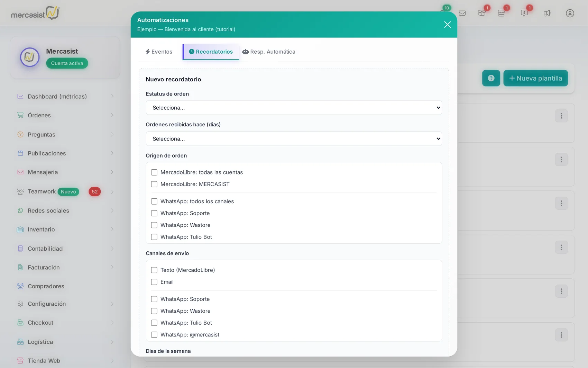Image resolution: width=588 pixels, height=368 pixels.
Task: Check WhatsApp: Soporte under Origen de orden
Action: coord(154,213)
